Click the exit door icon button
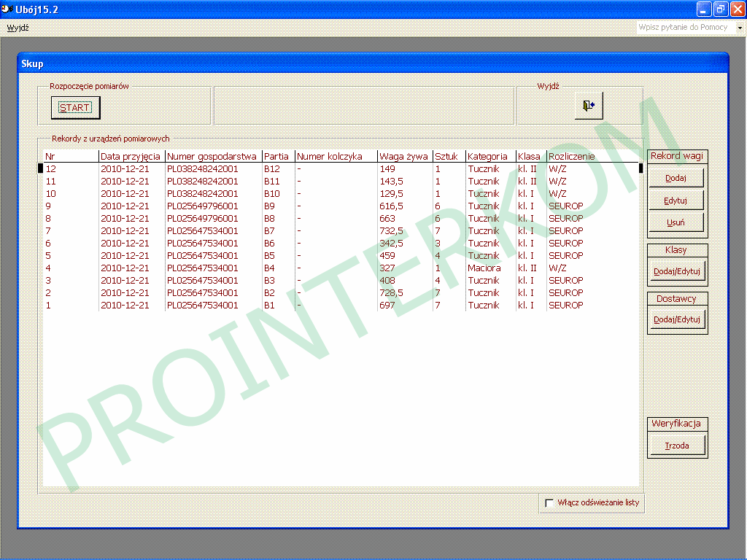 point(588,106)
